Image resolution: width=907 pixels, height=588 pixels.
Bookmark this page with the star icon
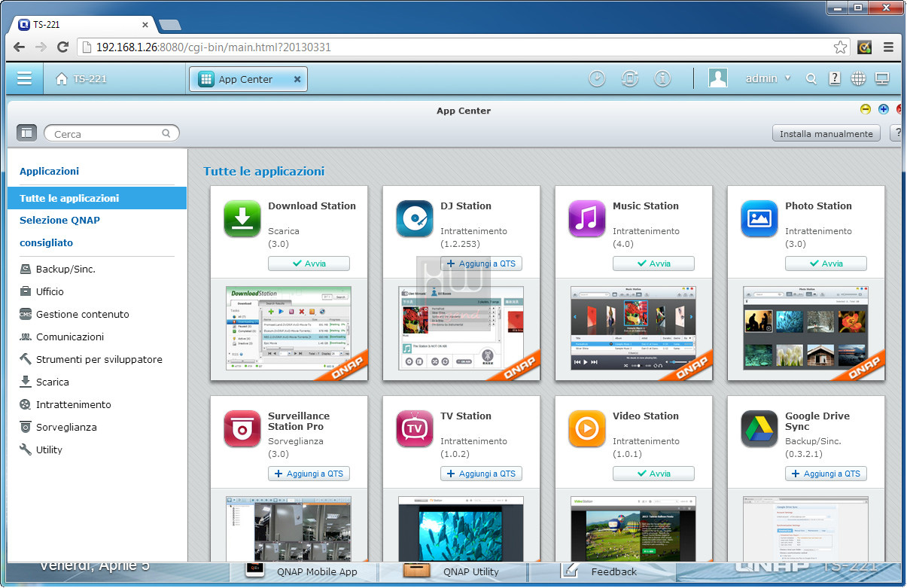click(x=840, y=47)
